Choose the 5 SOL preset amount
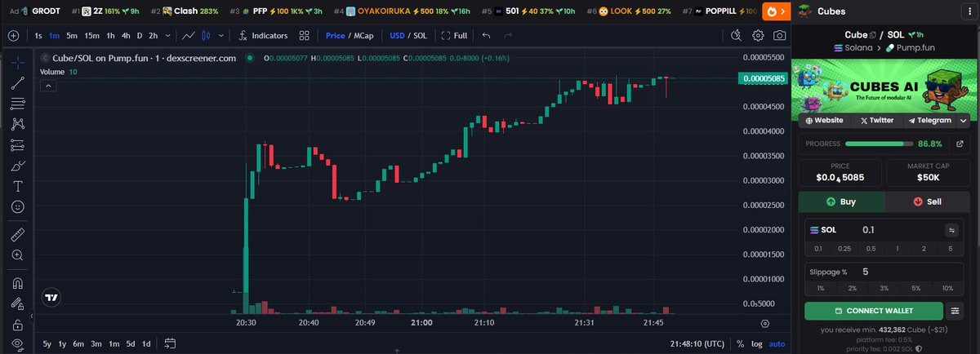 (x=950, y=248)
